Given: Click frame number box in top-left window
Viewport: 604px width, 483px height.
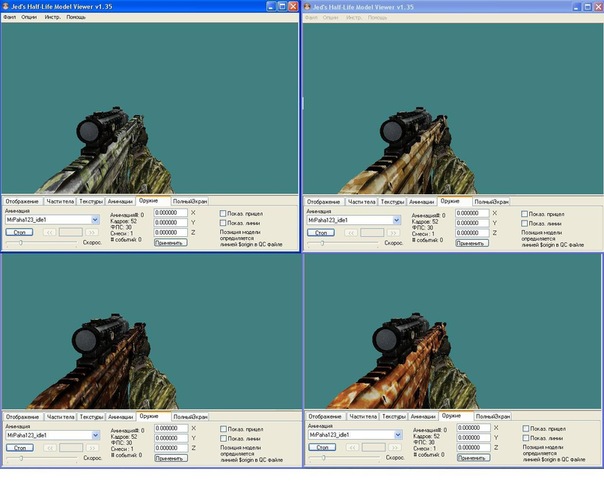Looking at the screenshot, I should (x=70, y=232).
